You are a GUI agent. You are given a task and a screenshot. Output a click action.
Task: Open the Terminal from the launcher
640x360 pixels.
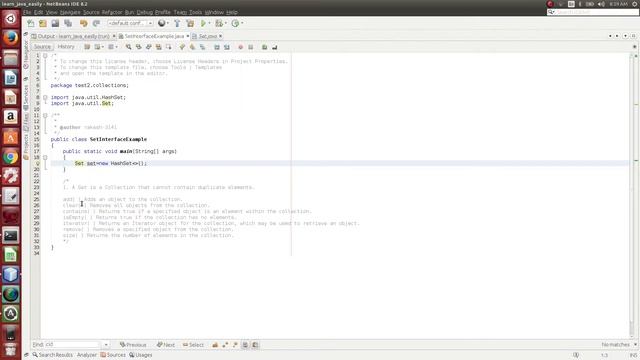pyautogui.click(x=11, y=236)
